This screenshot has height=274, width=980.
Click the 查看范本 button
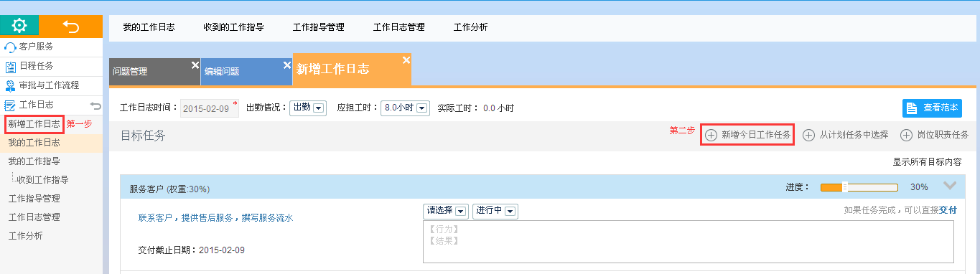932,108
